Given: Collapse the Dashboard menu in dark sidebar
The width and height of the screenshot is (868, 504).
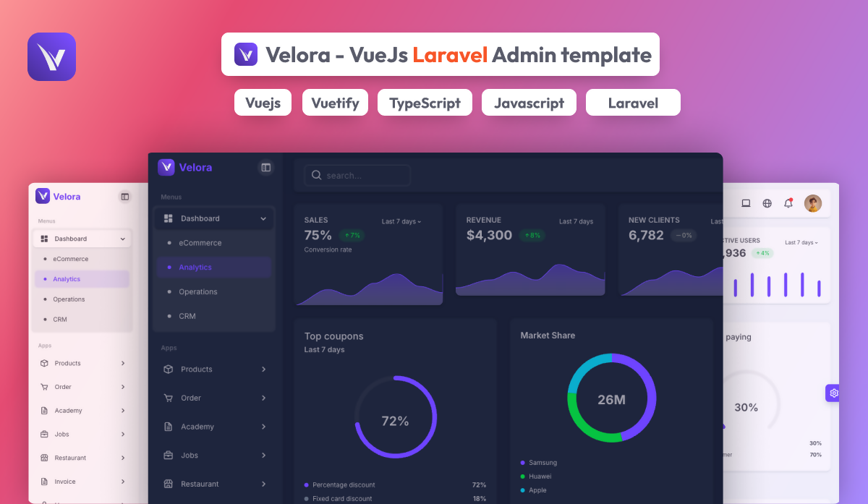Looking at the screenshot, I should (263, 218).
